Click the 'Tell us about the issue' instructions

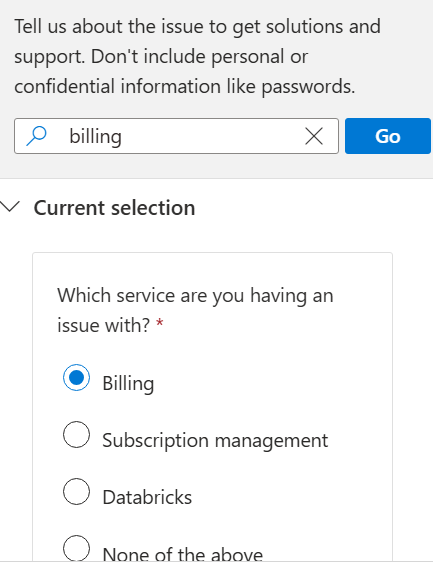(x=198, y=57)
